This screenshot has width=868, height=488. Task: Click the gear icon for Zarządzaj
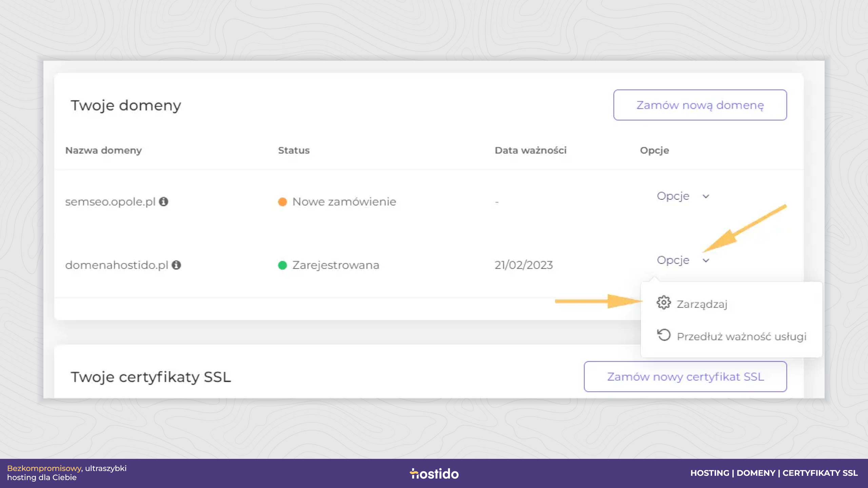click(x=664, y=302)
